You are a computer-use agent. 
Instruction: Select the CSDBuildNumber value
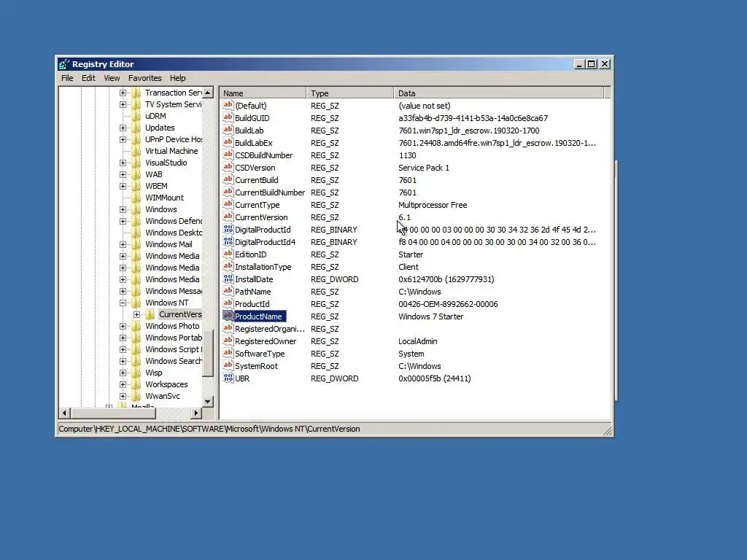point(263,155)
